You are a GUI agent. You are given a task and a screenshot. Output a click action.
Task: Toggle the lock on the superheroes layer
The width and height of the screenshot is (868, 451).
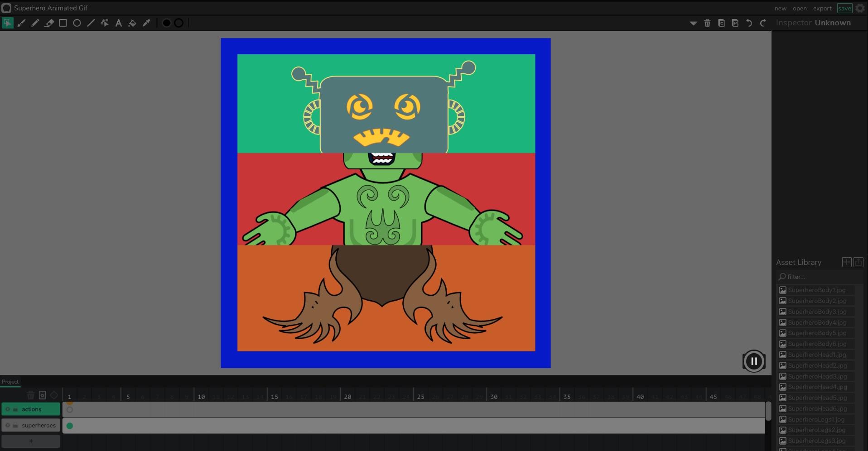pyautogui.click(x=15, y=425)
